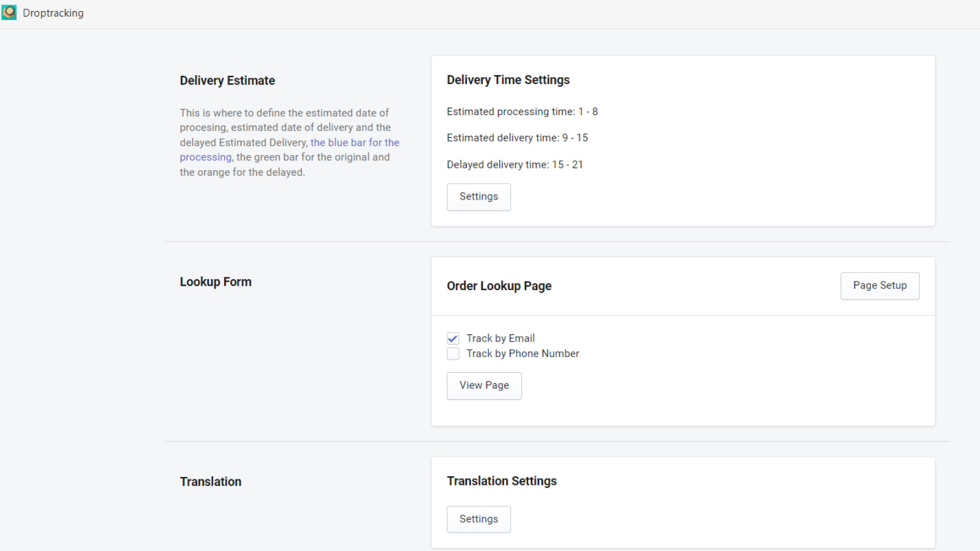
Task: Open Translation Settings via its Settings button
Action: tap(478, 519)
